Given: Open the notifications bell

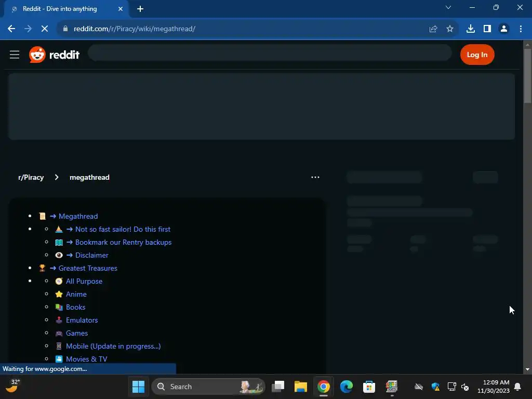Looking at the screenshot, I should pos(518,387).
